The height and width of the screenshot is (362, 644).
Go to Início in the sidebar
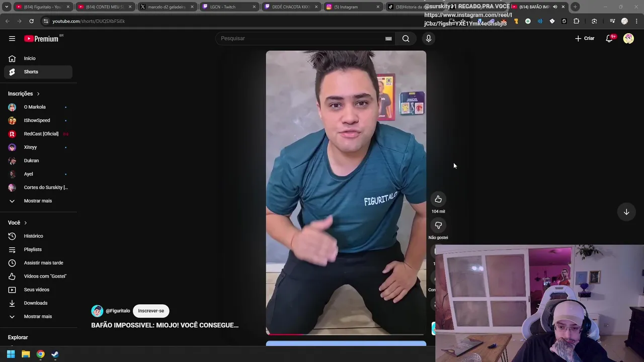(38, 58)
